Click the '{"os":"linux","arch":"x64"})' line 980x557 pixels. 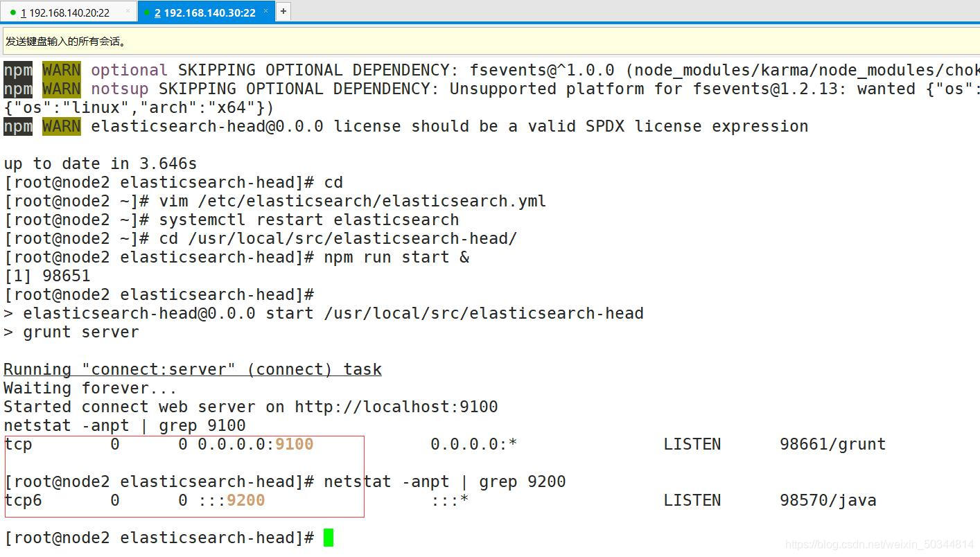point(139,107)
